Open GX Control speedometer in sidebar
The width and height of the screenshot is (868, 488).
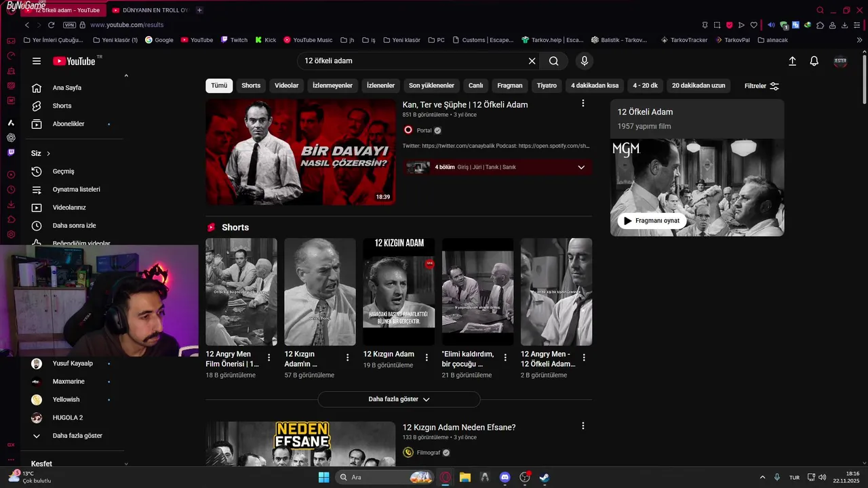(11, 56)
